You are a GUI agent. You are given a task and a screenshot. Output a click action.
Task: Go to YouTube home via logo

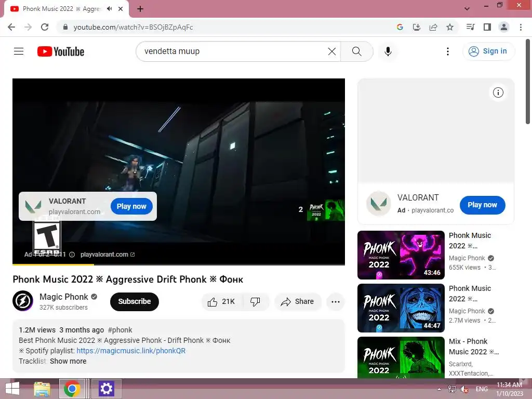(61, 51)
